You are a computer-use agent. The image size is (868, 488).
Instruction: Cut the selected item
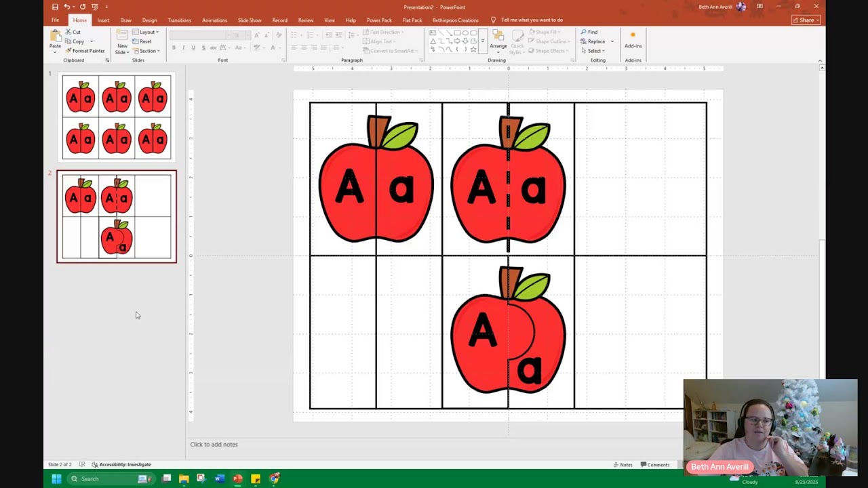pyautogui.click(x=73, y=32)
